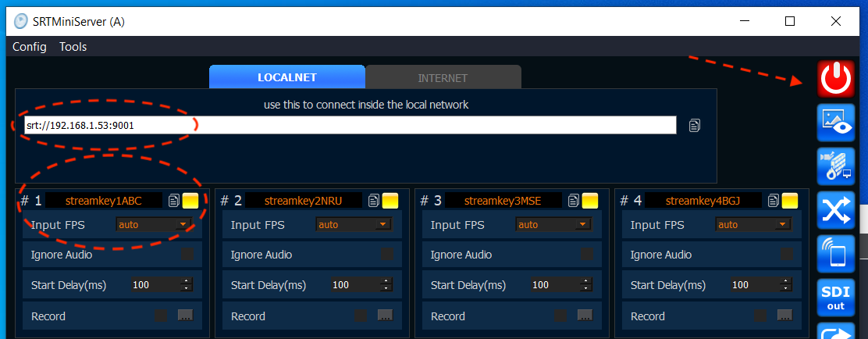Image resolution: width=868 pixels, height=339 pixels.
Task: Enable Ignore Audio for stream #1
Action: [187, 255]
